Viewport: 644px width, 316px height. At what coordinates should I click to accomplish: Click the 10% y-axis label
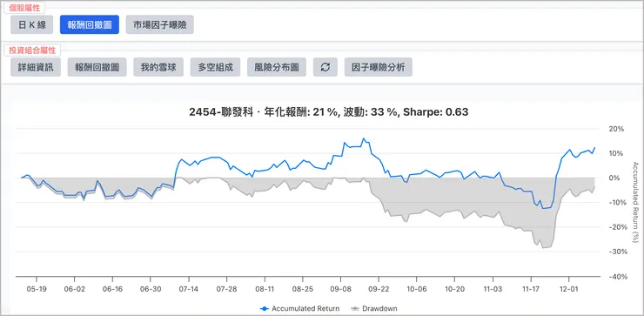click(616, 153)
